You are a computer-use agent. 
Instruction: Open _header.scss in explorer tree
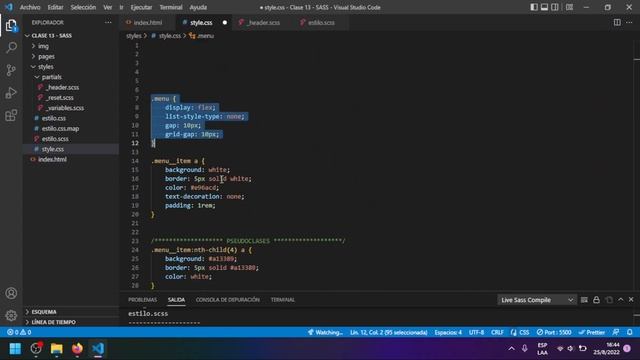62,87
